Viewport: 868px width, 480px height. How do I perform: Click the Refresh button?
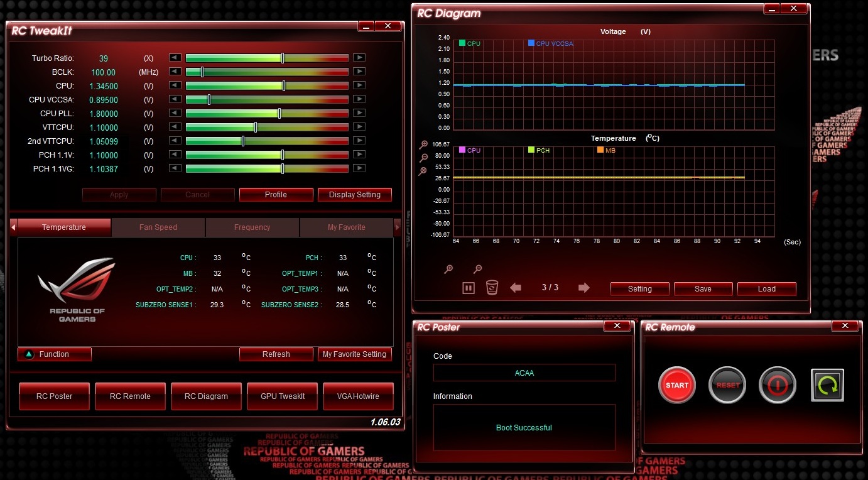276,354
